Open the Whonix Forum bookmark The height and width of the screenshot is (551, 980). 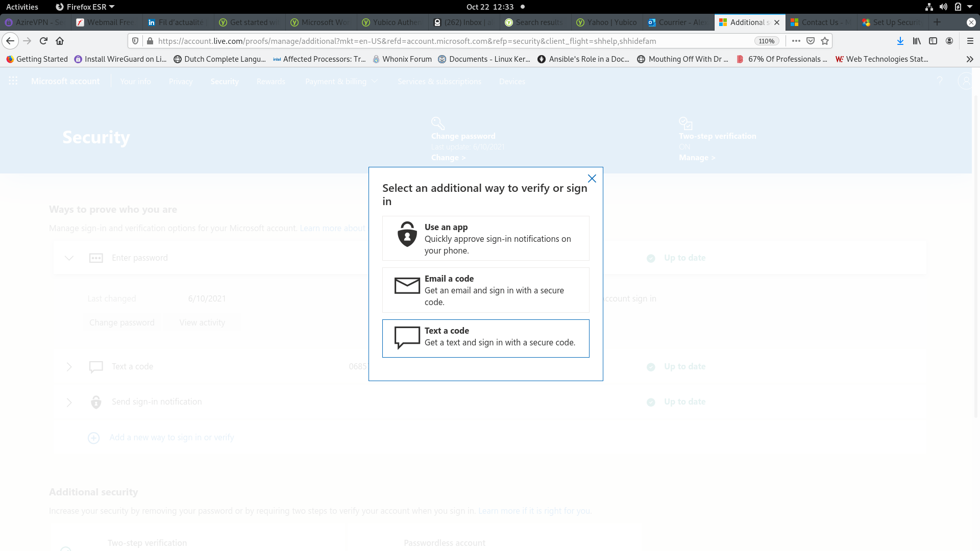(402, 59)
